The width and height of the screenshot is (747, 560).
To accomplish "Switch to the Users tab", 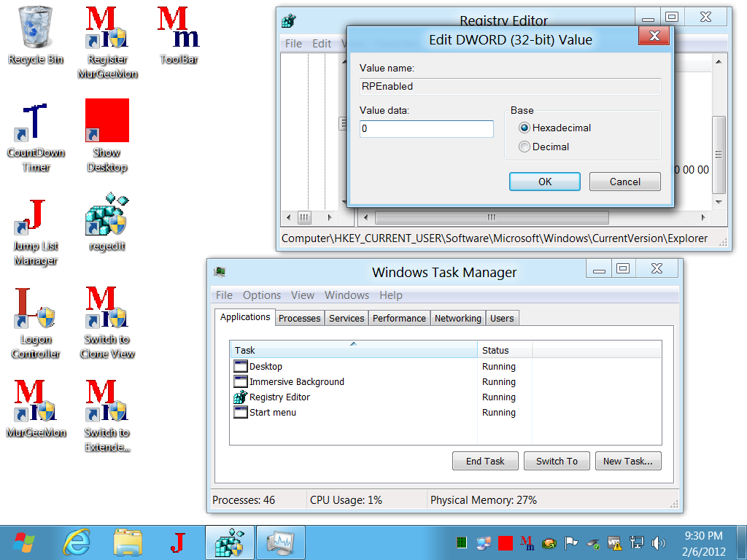I will (502, 318).
